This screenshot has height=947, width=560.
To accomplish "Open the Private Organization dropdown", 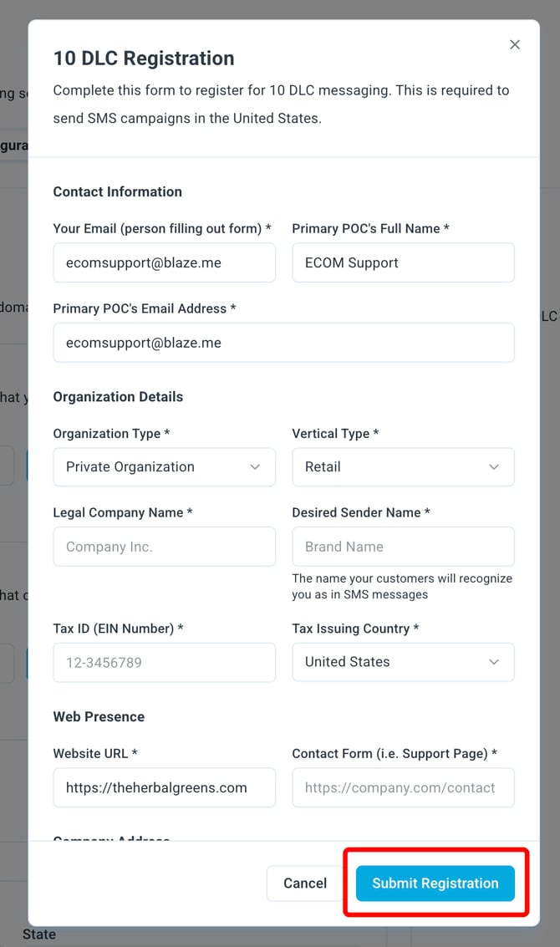I will pos(165,467).
